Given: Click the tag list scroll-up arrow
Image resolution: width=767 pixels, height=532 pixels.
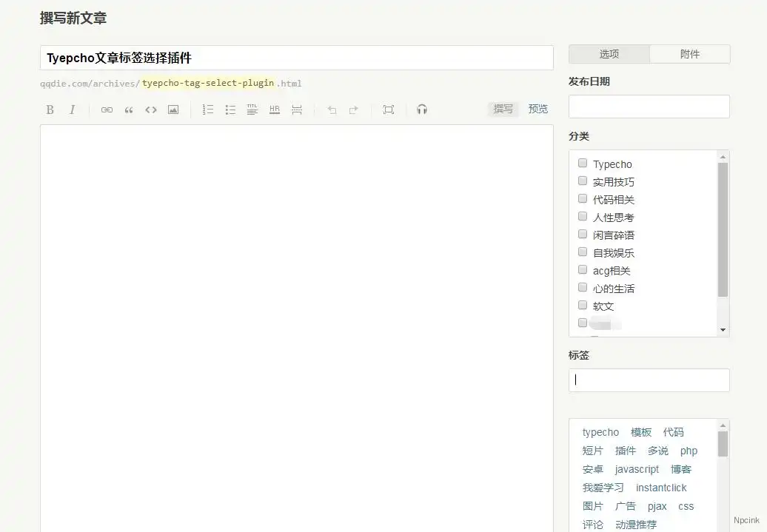Looking at the screenshot, I should [723, 425].
